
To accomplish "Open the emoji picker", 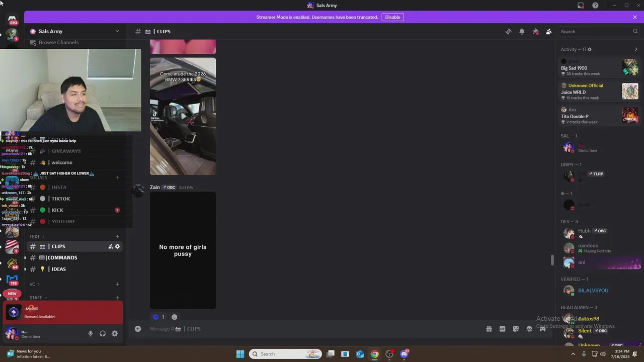I will 529,329.
